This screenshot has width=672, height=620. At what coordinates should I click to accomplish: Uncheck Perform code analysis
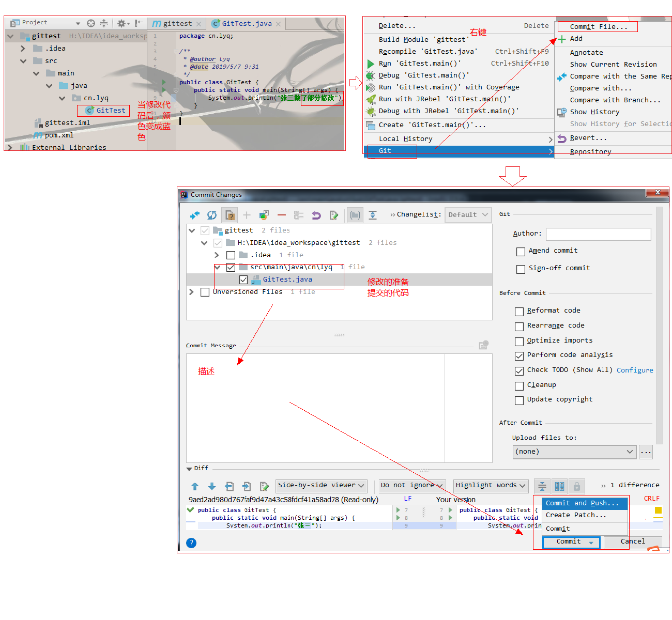coord(519,355)
